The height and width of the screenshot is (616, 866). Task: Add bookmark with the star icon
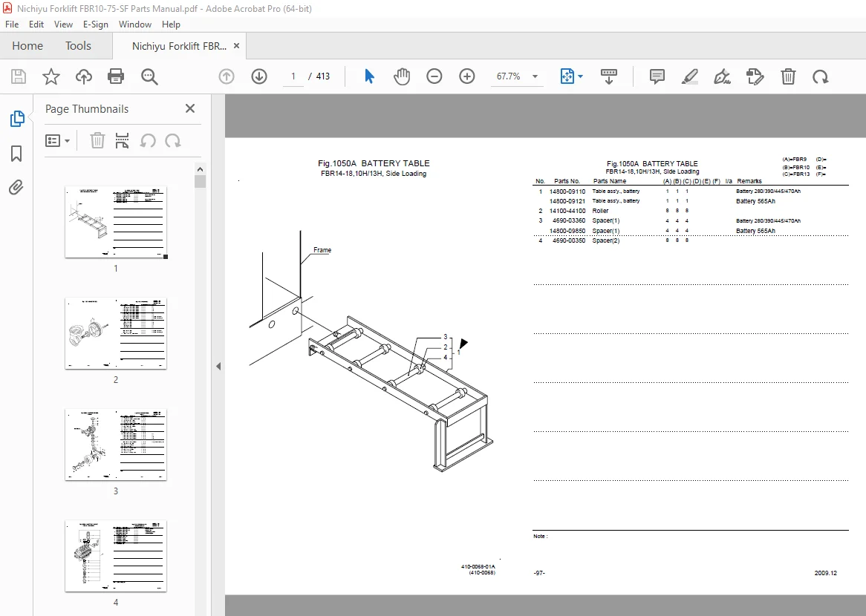tap(51, 76)
